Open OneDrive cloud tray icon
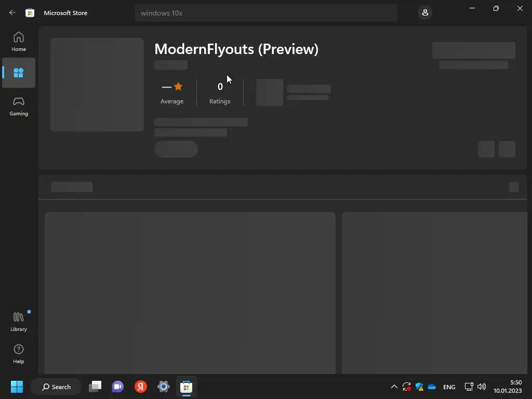The image size is (532, 399). pos(432,387)
